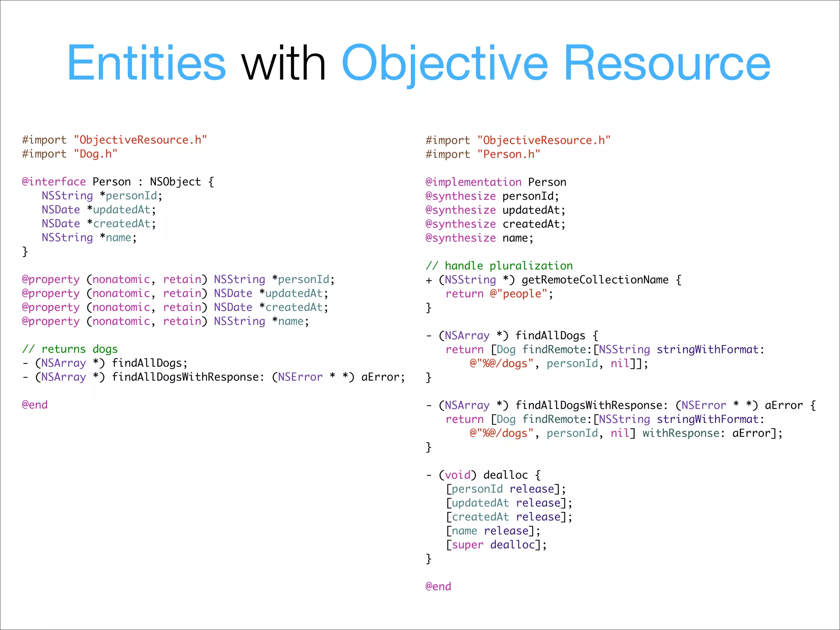This screenshot has width=840, height=630.
Task: Click the "- (NSArray *) findAllDogs;" declaration line
Action: tap(105, 363)
